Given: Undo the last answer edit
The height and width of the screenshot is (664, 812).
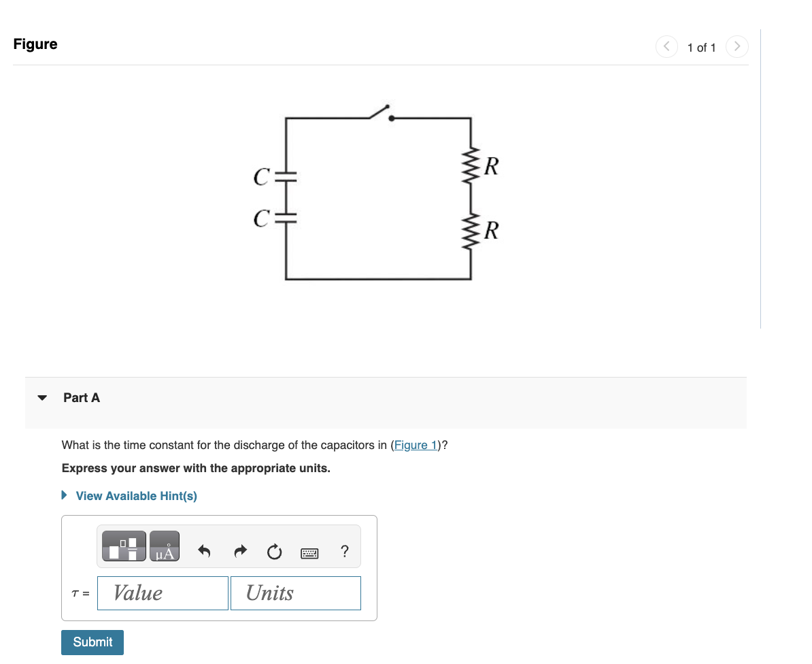Looking at the screenshot, I should [x=203, y=552].
